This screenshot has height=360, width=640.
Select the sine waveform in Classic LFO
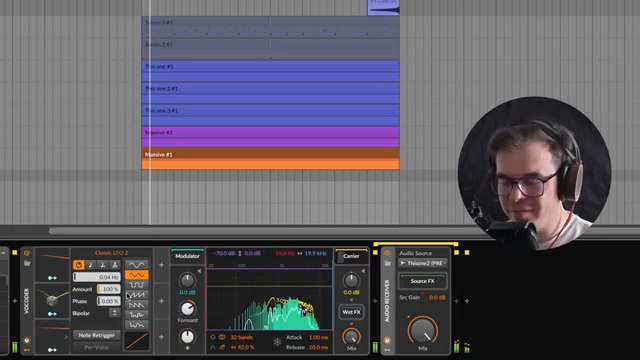pyautogui.click(x=136, y=265)
